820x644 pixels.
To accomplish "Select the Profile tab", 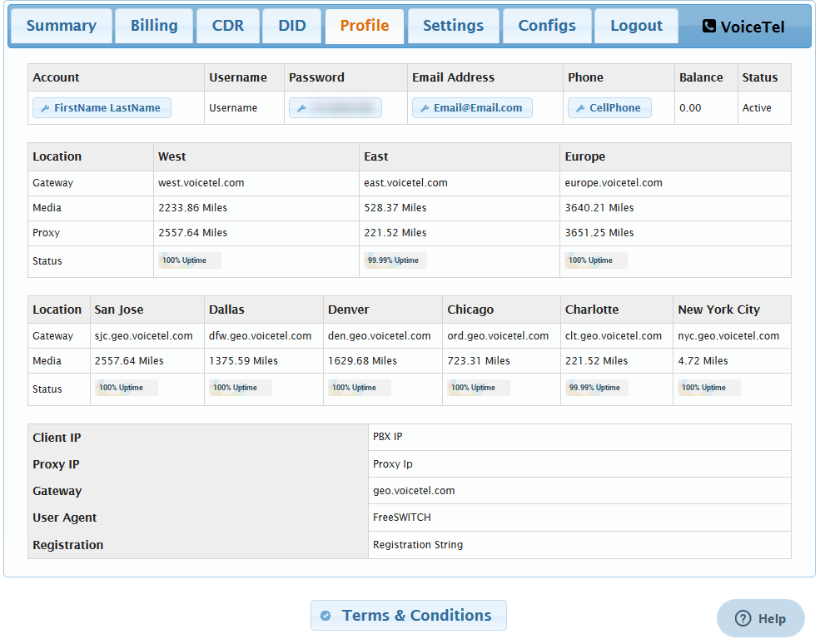I will 365,26.
